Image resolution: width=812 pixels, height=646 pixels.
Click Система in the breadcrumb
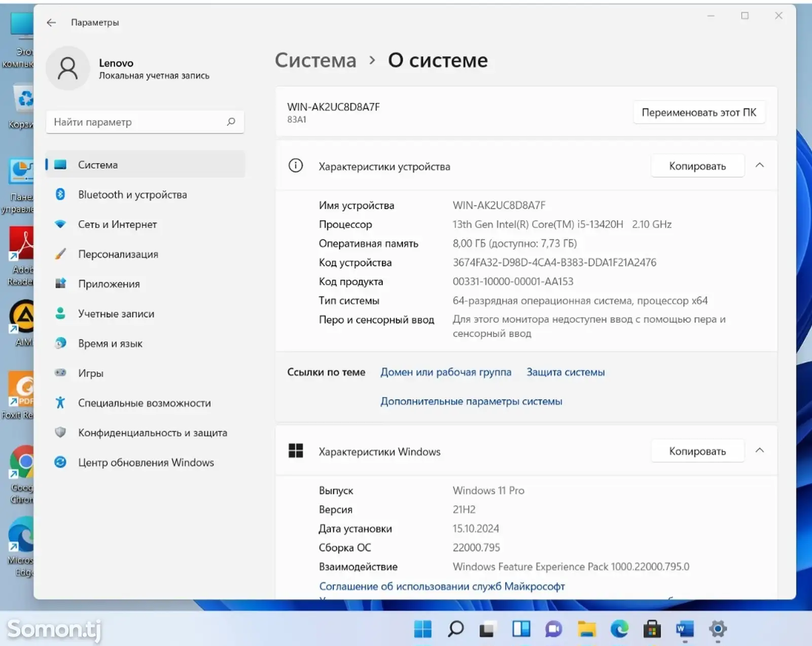pos(315,60)
